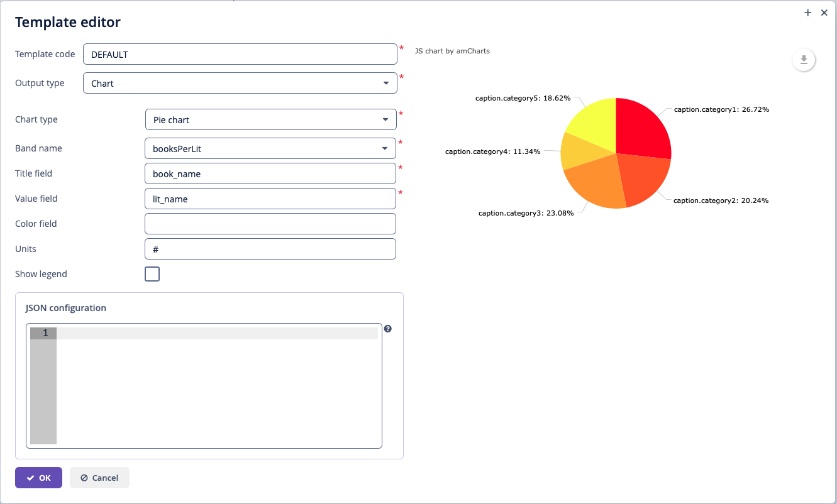Screen dimensions: 837x504
Task: Click the OK button
Action: [x=38, y=478]
